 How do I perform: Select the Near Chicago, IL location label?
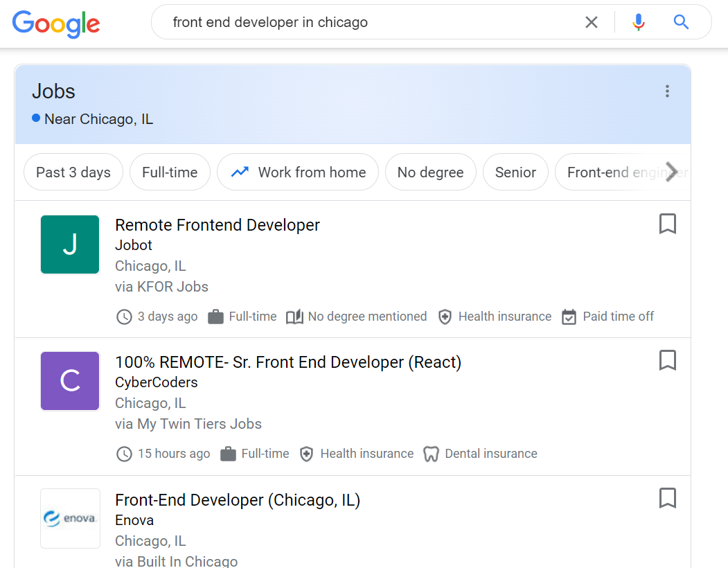pos(98,118)
